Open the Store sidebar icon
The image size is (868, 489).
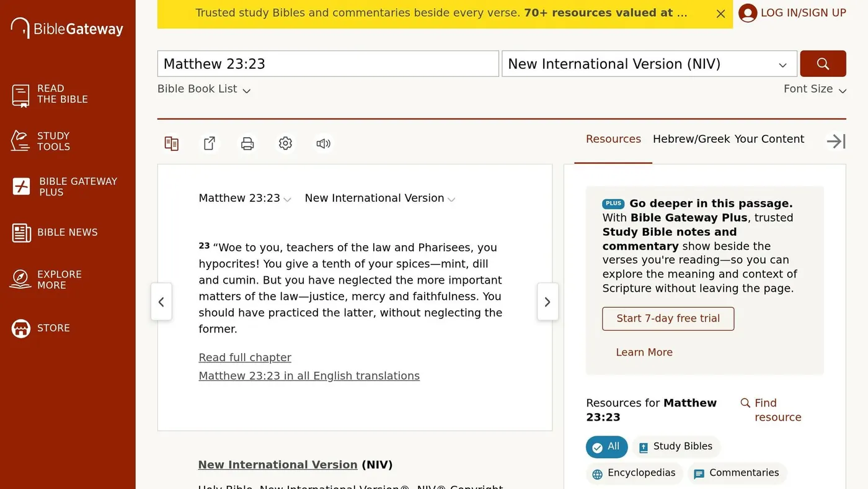[x=20, y=328]
